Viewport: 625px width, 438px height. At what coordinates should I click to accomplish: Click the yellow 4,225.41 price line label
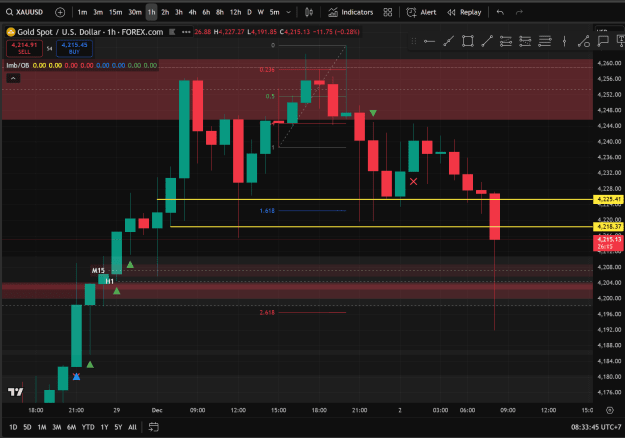pos(608,199)
